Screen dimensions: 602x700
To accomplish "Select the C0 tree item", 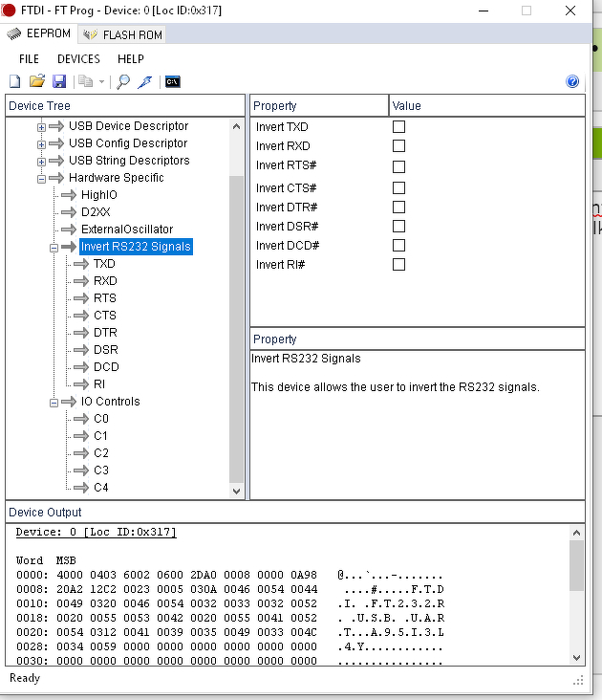I will [x=101, y=419].
